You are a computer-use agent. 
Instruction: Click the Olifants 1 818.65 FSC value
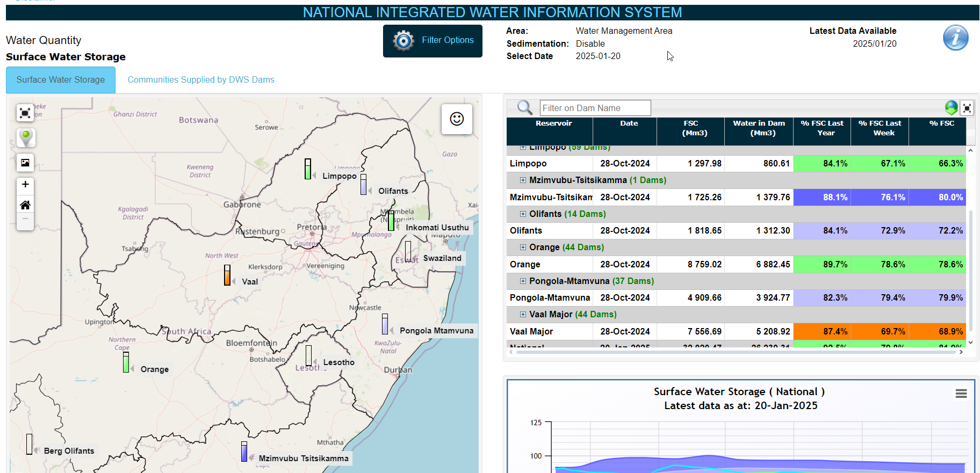coord(704,231)
